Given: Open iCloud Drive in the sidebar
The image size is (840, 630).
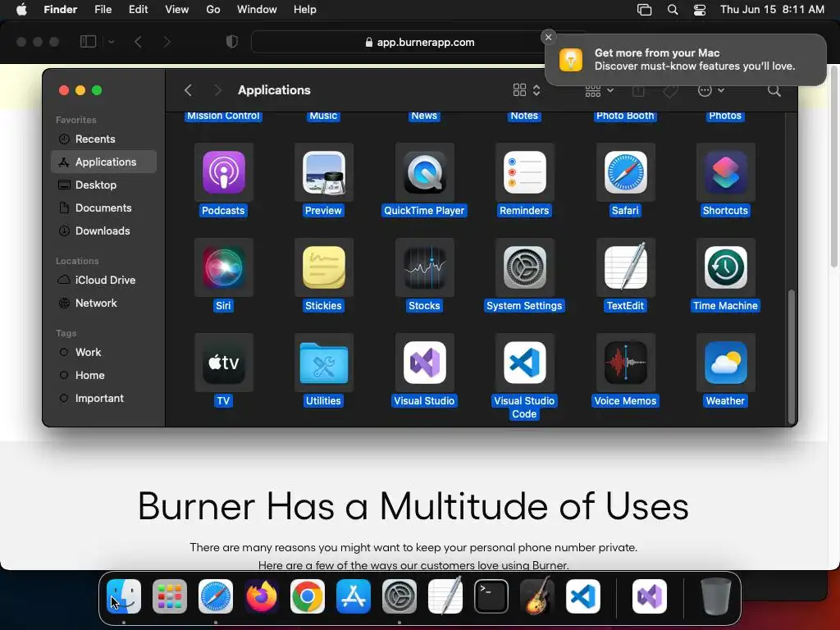Looking at the screenshot, I should (104, 280).
